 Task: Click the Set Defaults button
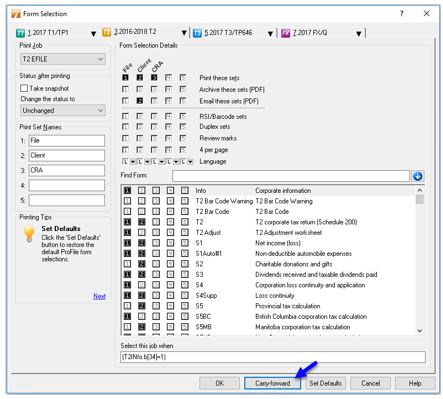(x=325, y=383)
